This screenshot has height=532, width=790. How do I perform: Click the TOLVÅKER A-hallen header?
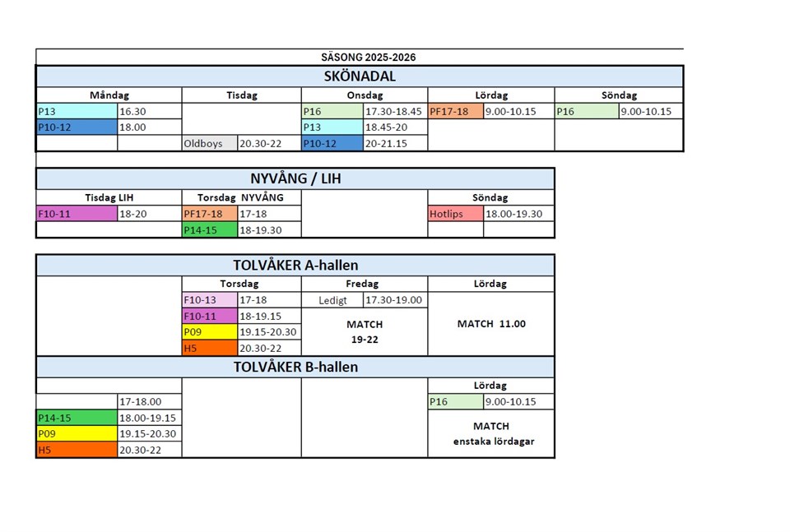[x=295, y=265]
